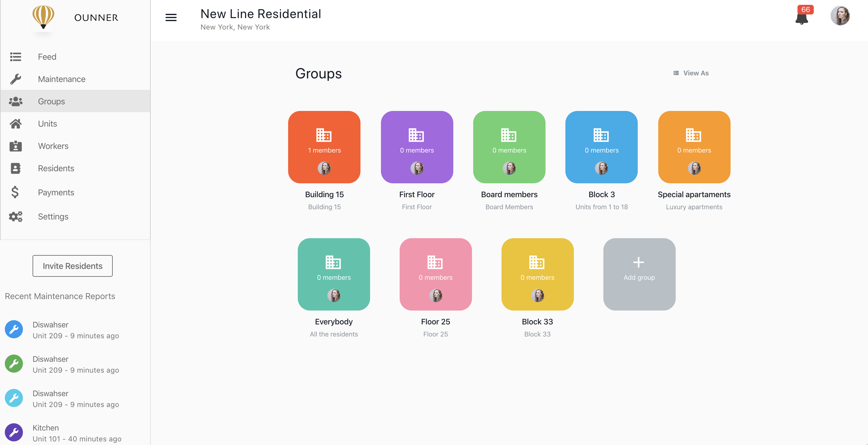Click the Maintenance wrench icon
Screen dimensions: 868x445
(x=15, y=78)
